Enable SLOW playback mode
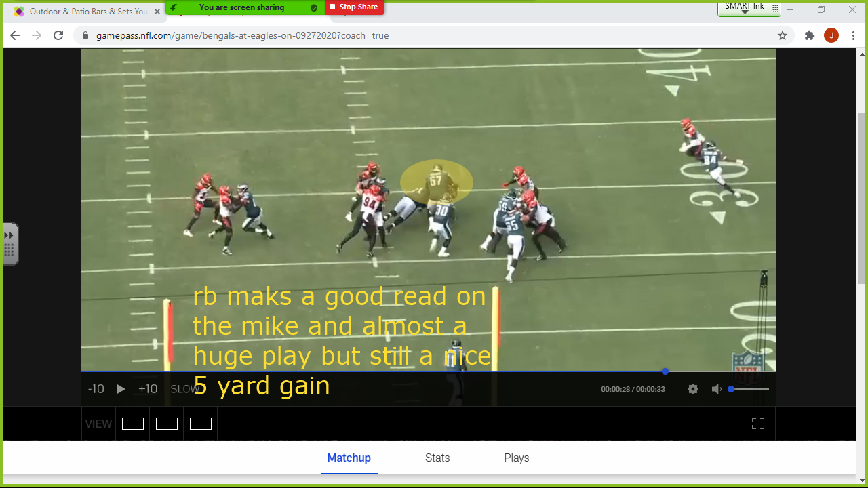 [x=185, y=388]
